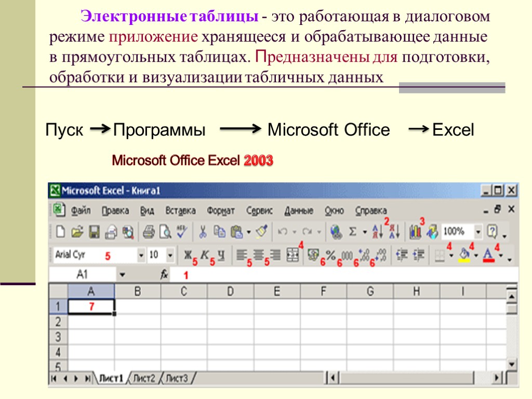This screenshot has width=532, height=399.
Task: Switch to the Лист2 sheet tab
Action: click(144, 378)
